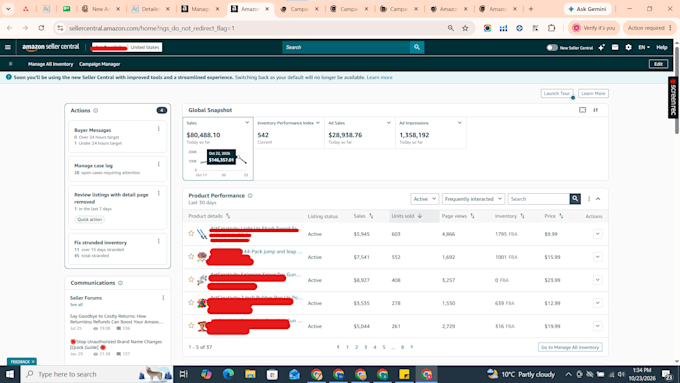
Task: Toggle the New Seller Central switch
Action: 552,47
